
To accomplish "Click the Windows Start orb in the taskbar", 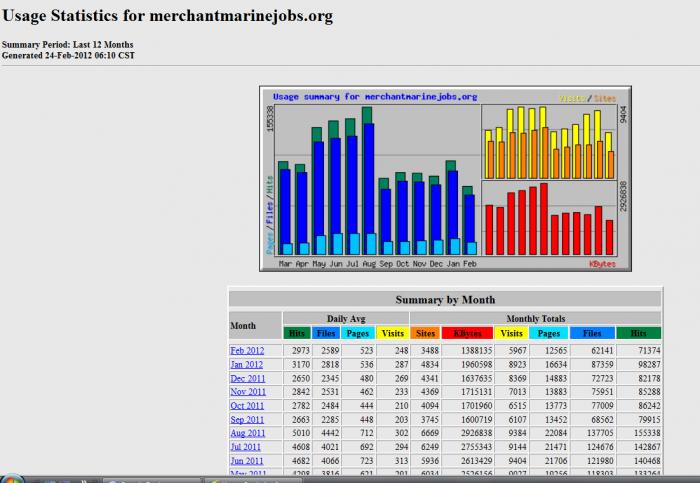I will click(11, 479).
